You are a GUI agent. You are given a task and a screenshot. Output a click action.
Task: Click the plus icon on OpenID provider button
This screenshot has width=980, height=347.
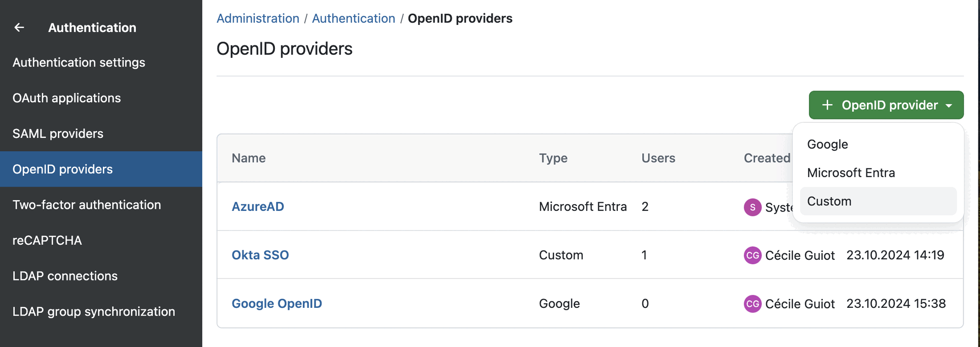[827, 105]
